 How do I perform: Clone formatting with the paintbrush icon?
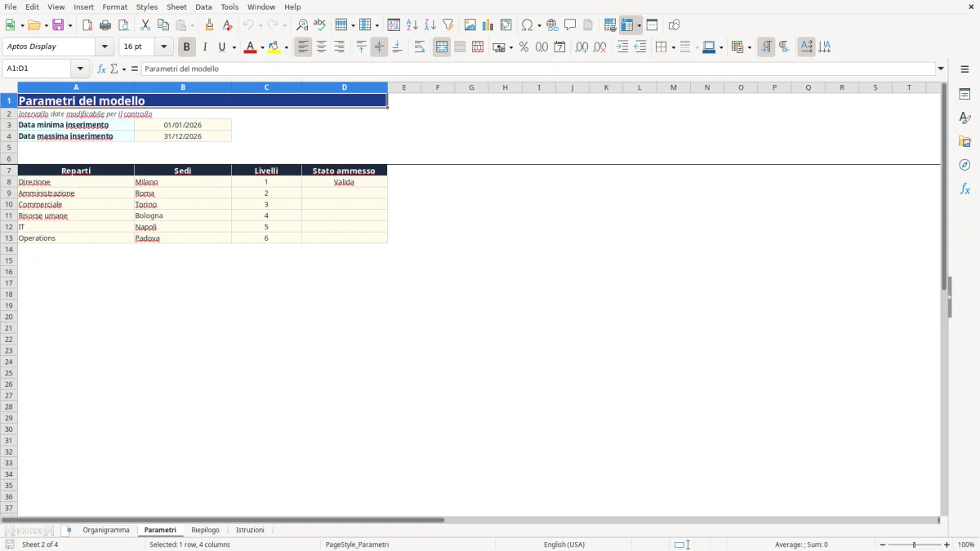pos(209,25)
